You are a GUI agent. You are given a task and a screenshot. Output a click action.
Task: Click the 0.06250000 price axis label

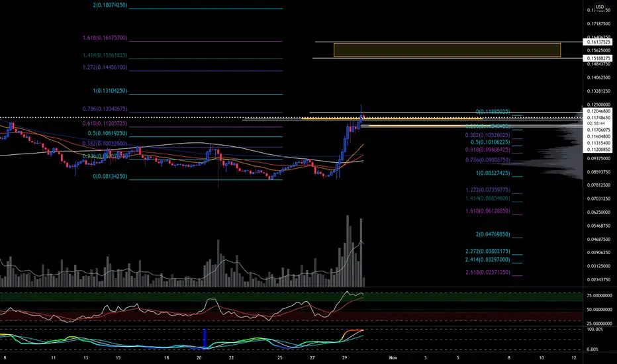(598, 212)
